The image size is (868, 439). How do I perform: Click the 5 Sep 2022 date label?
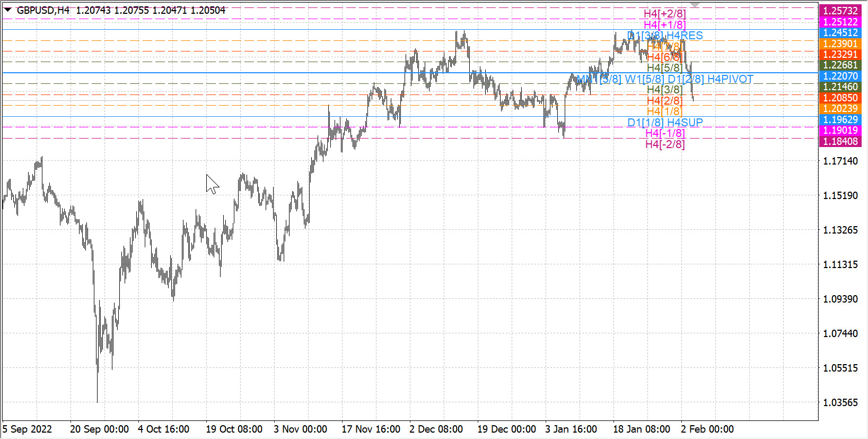pyautogui.click(x=27, y=429)
